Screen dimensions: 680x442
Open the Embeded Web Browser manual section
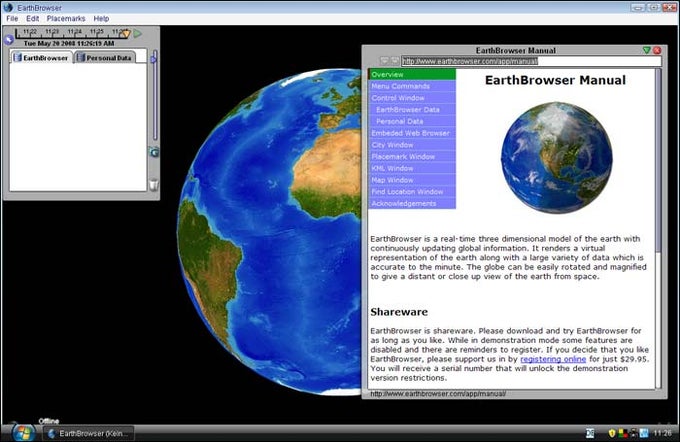pyautogui.click(x=412, y=133)
